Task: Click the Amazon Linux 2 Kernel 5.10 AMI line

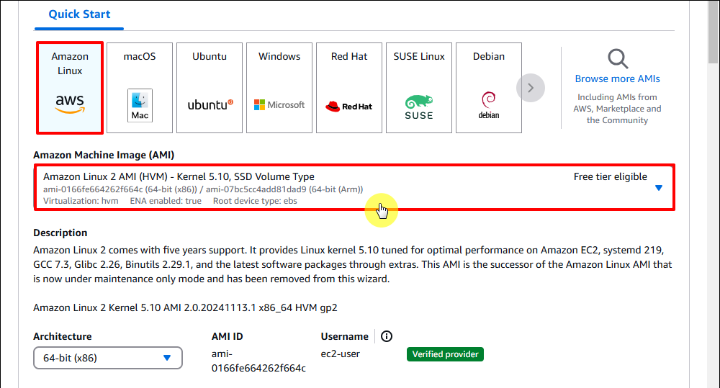Action: (x=185, y=308)
